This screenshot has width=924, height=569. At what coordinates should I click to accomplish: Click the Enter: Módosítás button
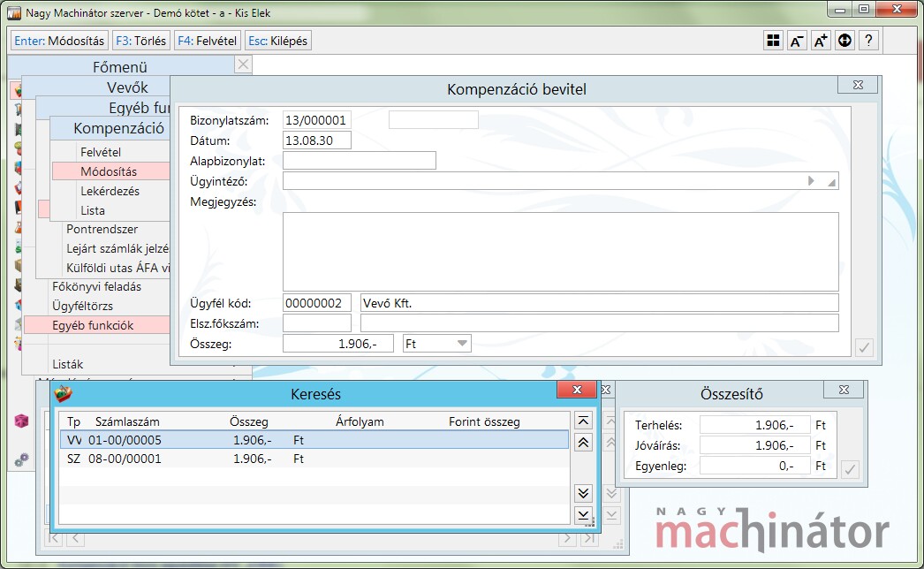(x=59, y=41)
